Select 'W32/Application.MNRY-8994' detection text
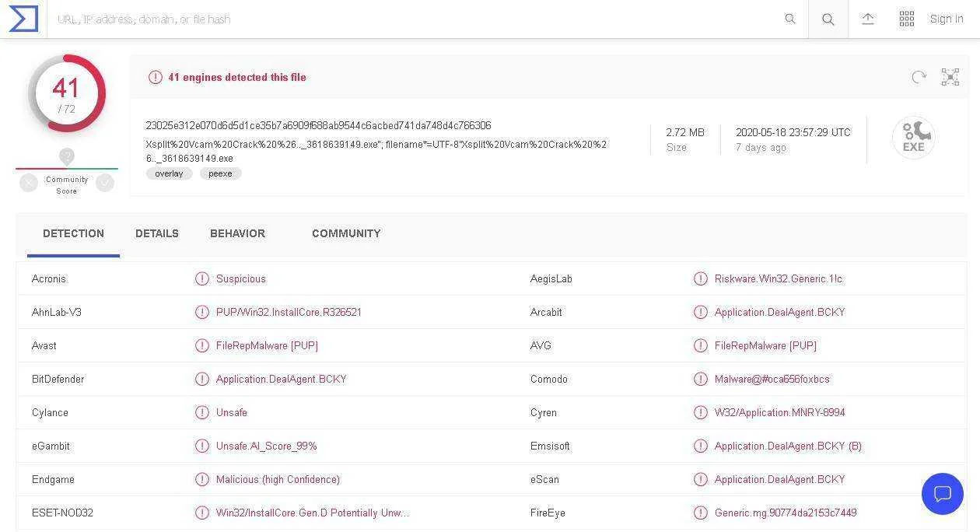980x532 pixels. (780, 412)
